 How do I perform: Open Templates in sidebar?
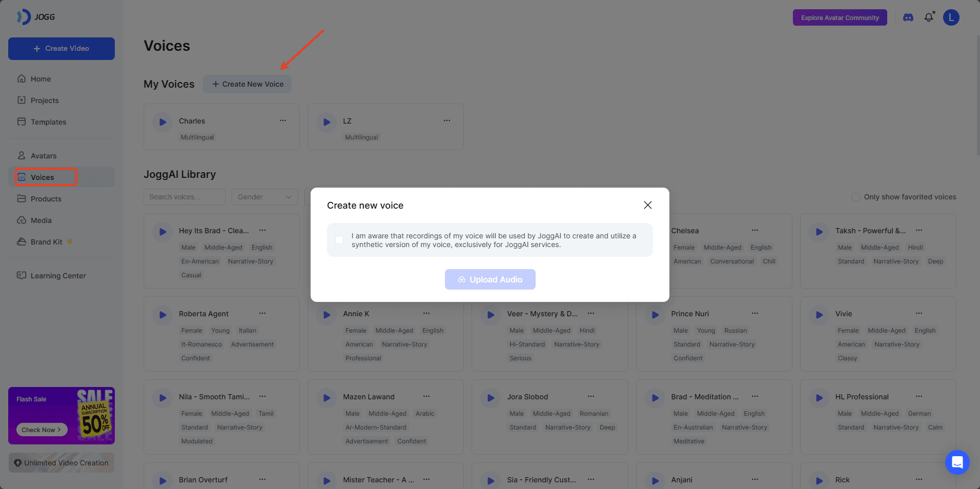point(62,122)
